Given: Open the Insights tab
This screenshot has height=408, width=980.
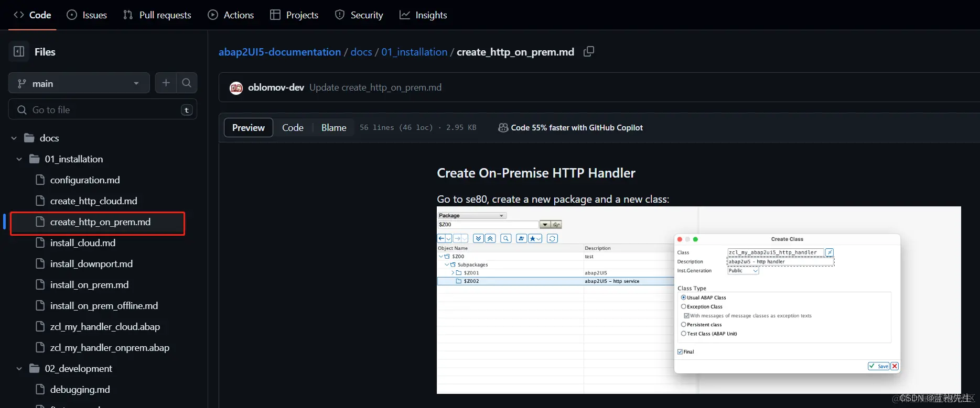Looking at the screenshot, I should (423, 15).
